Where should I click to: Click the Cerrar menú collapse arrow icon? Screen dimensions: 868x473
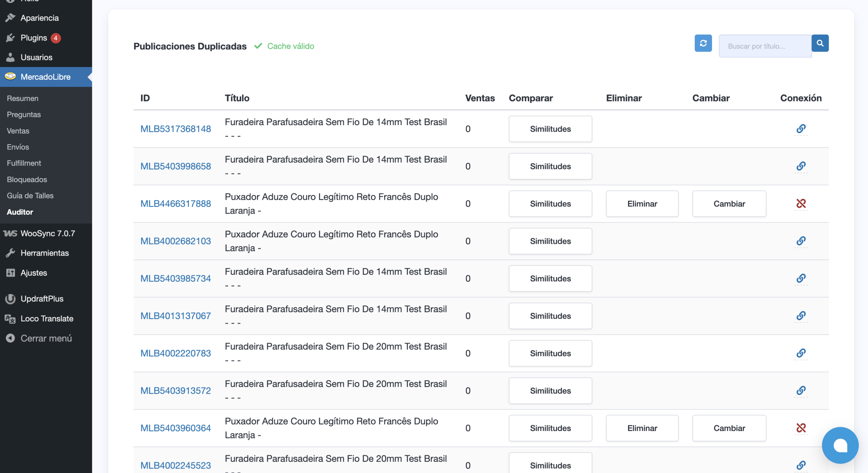point(11,338)
